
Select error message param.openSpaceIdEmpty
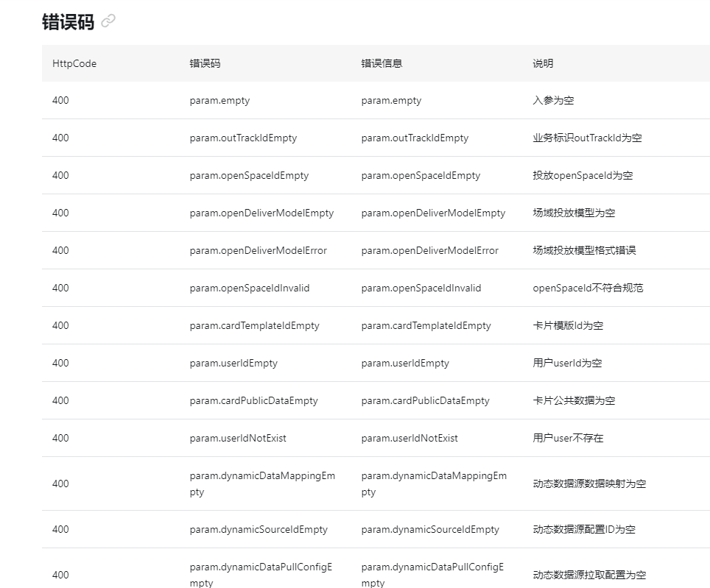pyautogui.click(x=421, y=175)
